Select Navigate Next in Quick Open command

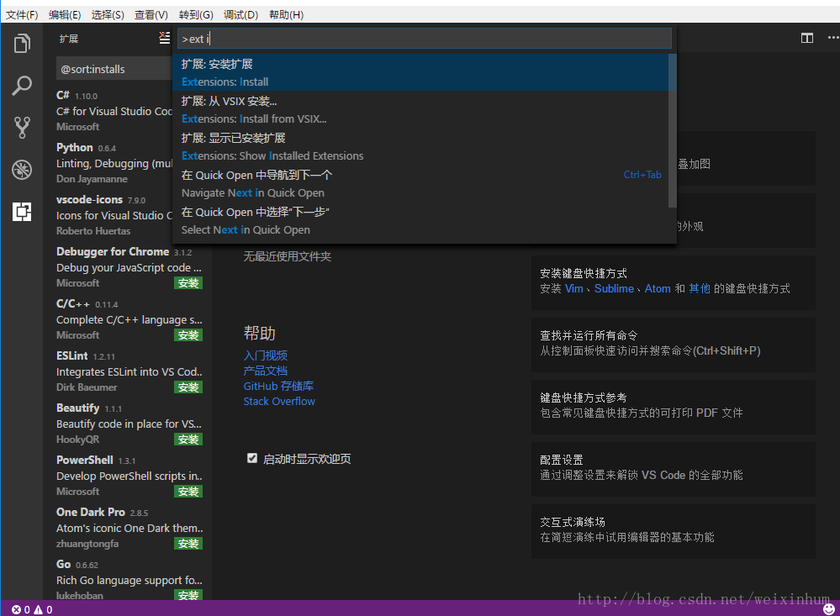[420, 183]
